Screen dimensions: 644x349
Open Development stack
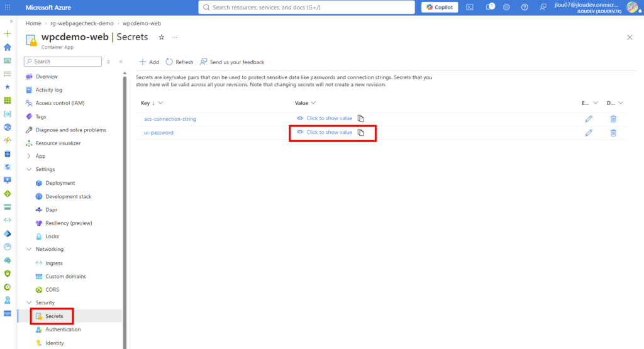tap(70, 197)
